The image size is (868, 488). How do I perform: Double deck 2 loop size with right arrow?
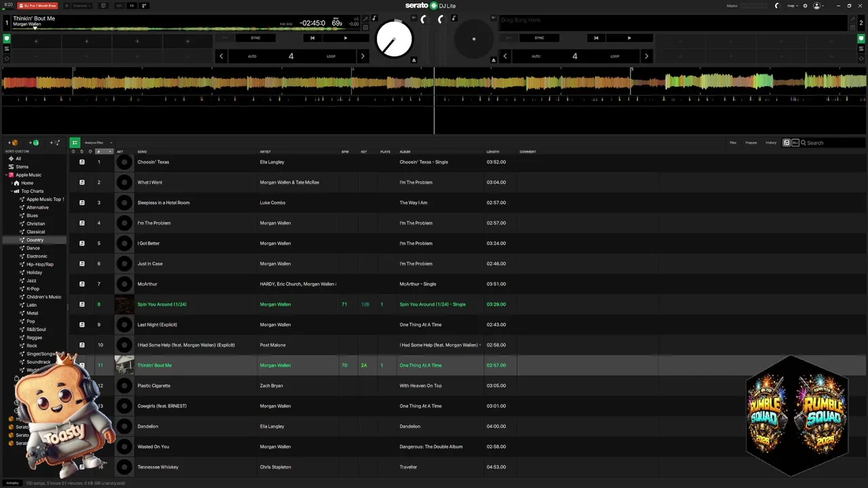646,56
